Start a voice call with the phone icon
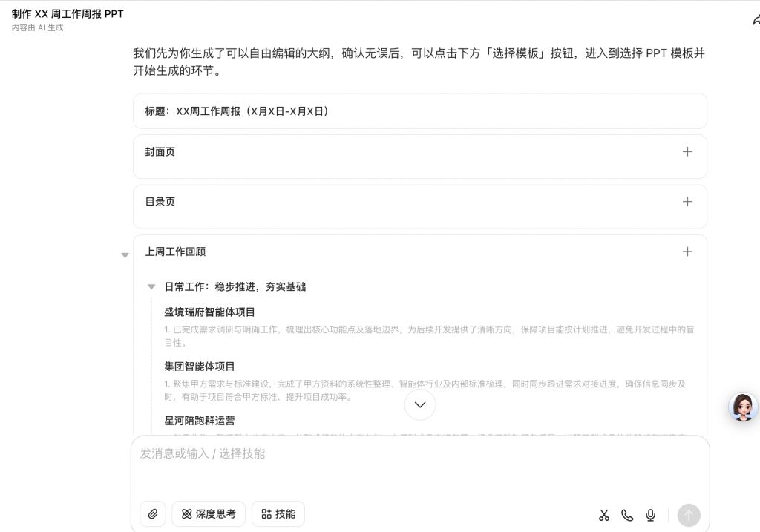The height and width of the screenshot is (532, 760). [627, 514]
